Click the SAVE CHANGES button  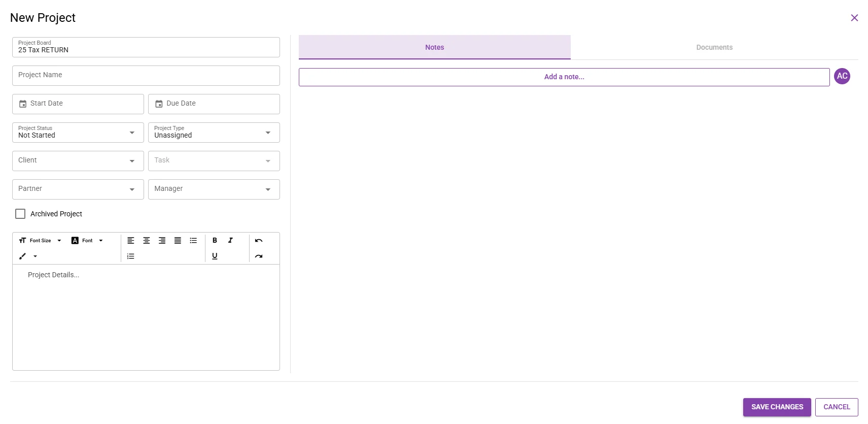tap(777, 407)
